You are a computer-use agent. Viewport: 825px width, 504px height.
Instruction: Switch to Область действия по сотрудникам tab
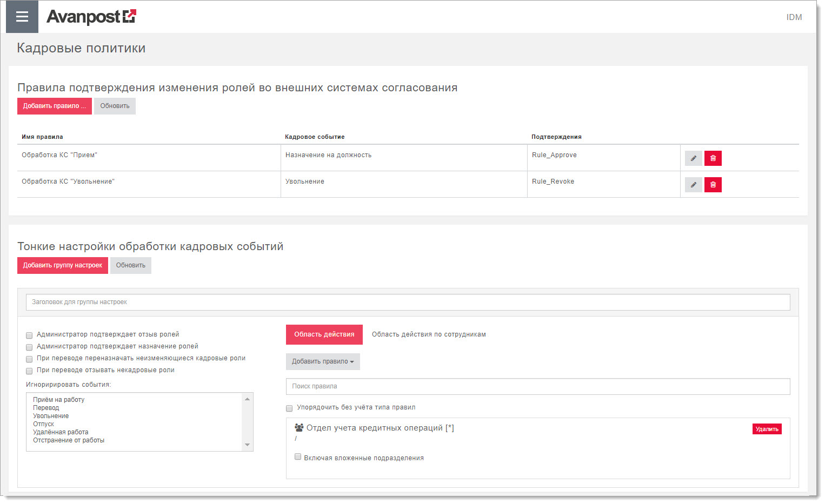[429, 334]
